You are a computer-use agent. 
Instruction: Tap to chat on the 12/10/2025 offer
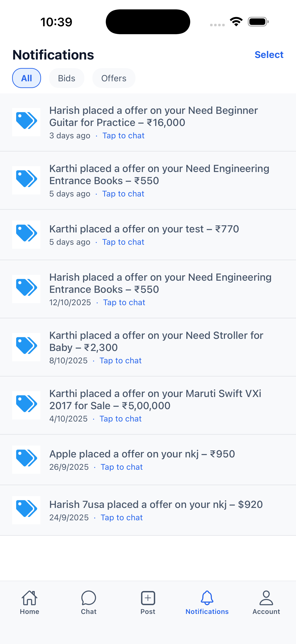124,303
